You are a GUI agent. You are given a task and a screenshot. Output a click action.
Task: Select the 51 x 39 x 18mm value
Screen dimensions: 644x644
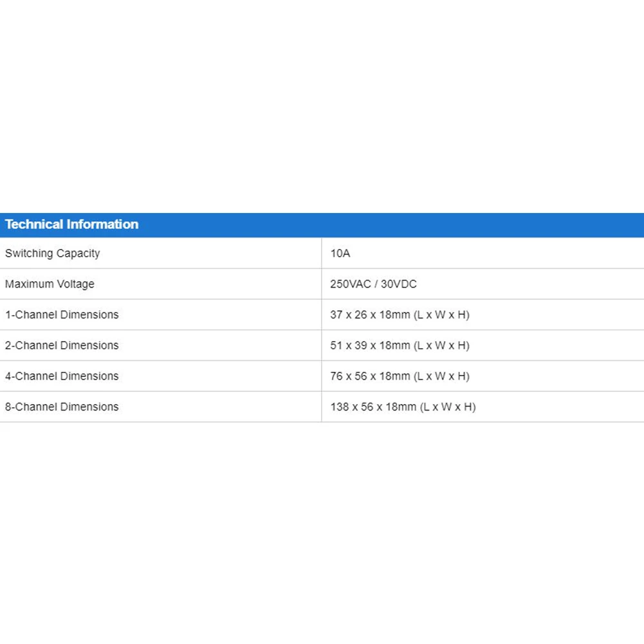[400, 345]
